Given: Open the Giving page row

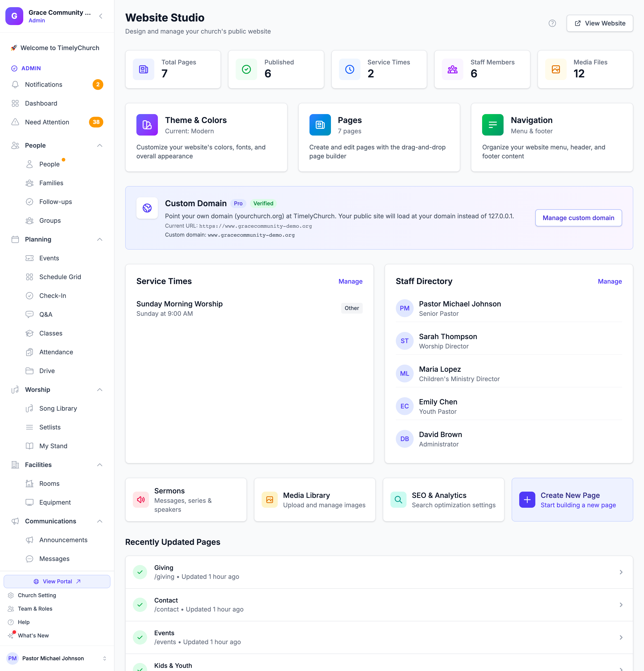Looking at the screenshot, I should point(379,572).
